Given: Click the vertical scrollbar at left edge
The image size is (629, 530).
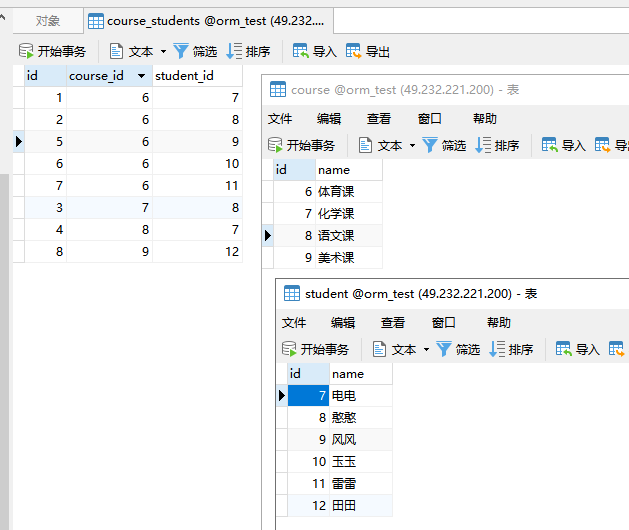Looking at the screenshot, I should click(4, 352).
